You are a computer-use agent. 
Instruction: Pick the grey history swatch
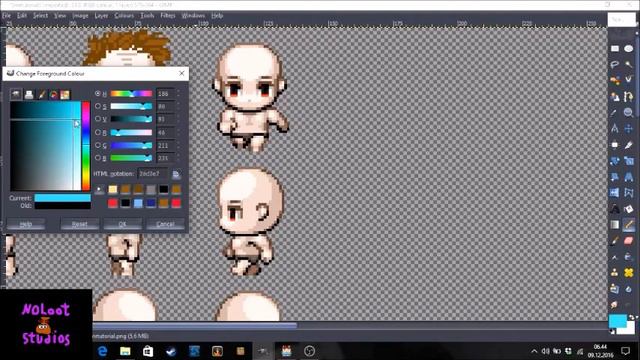coord(151,189)
